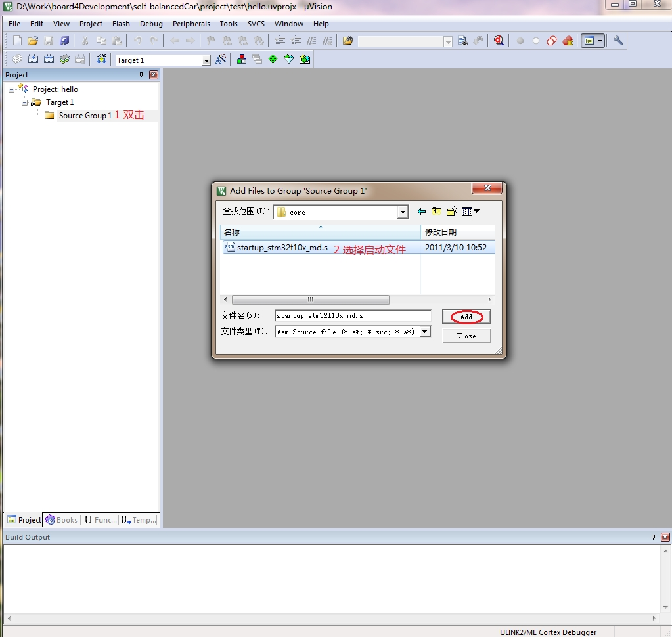
Task: Open the Help menu
Action: point(321,24)
